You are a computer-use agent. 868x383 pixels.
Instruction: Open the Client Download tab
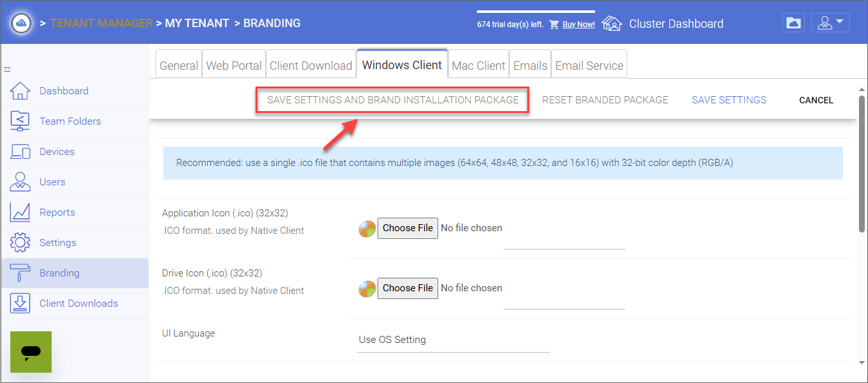tap(311, 65)
